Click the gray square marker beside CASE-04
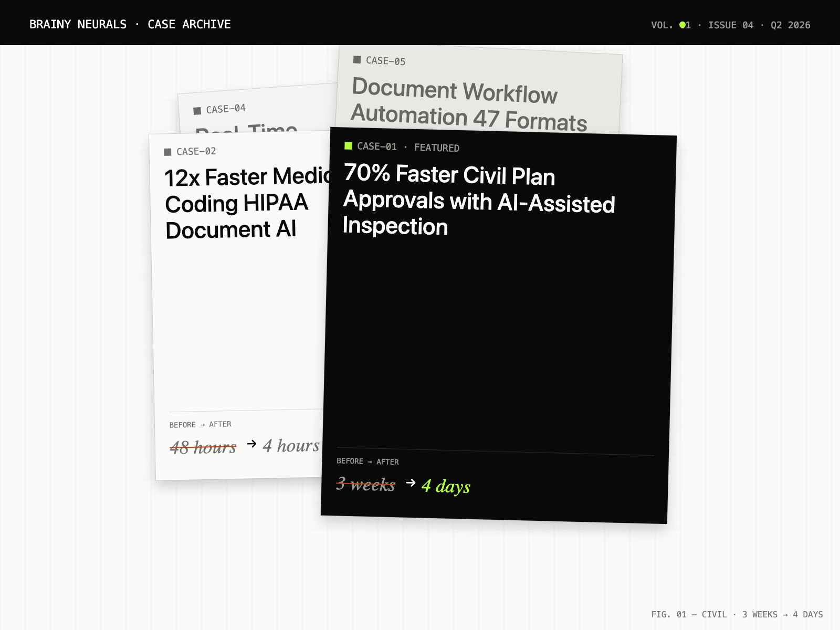Viewport: 840px width, 630px height. [x=197, y=110]
